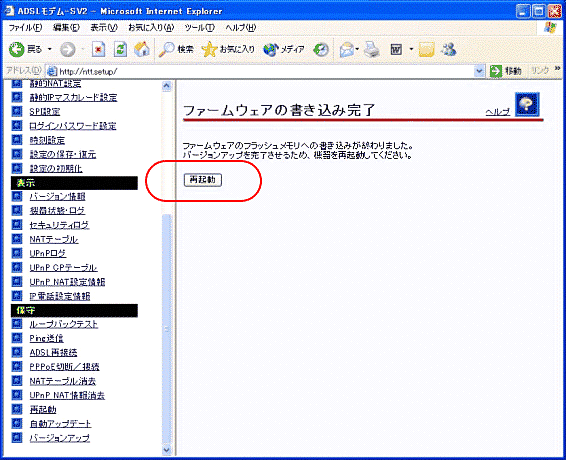
Task: Go to the Home page icon
Action: tap(142, 49)
